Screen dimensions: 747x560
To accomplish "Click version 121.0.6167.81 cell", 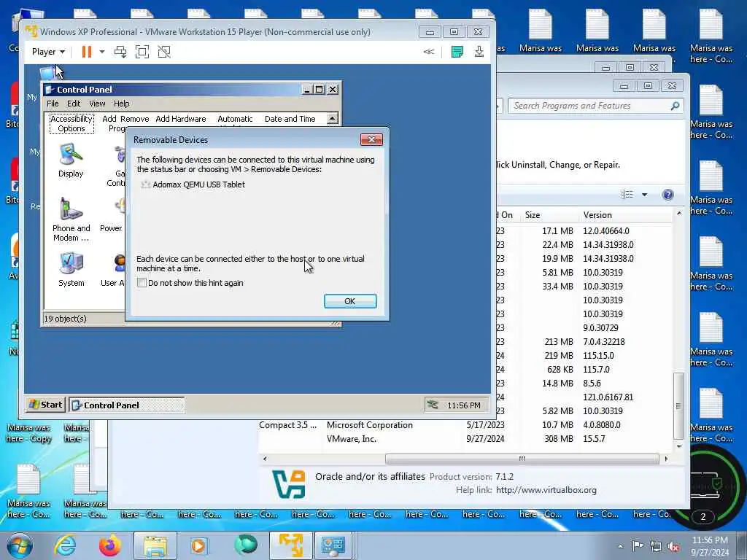I will coord(608,397).
